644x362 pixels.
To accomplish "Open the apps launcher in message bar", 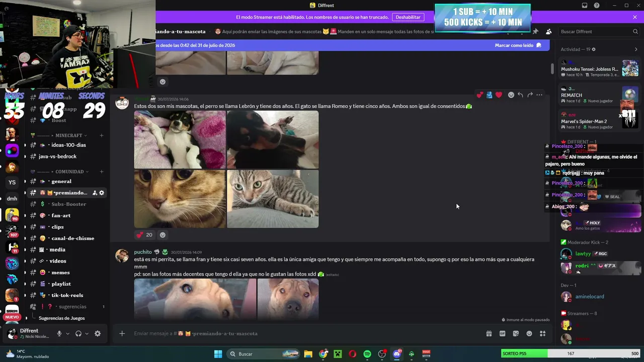I will tap(542, 333).
